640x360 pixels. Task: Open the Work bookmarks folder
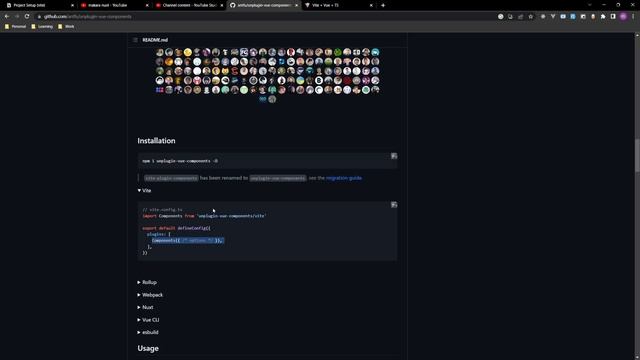66,27
